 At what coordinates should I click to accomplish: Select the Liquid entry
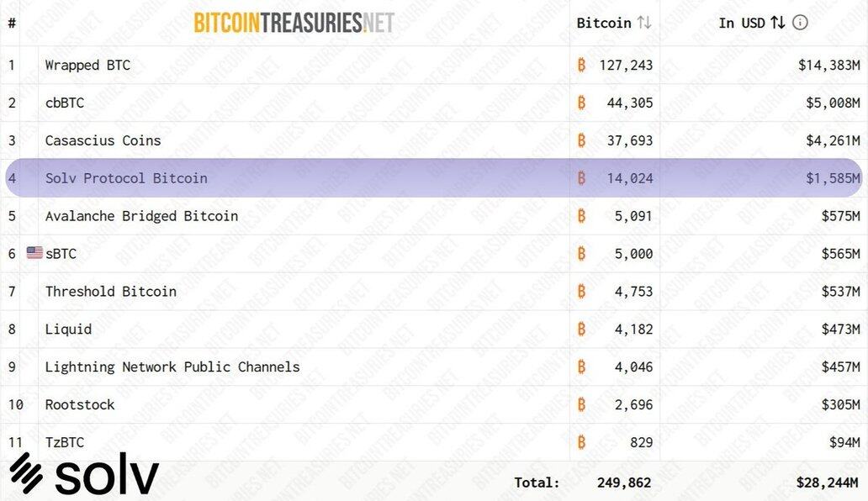click(x=68, y=329)
